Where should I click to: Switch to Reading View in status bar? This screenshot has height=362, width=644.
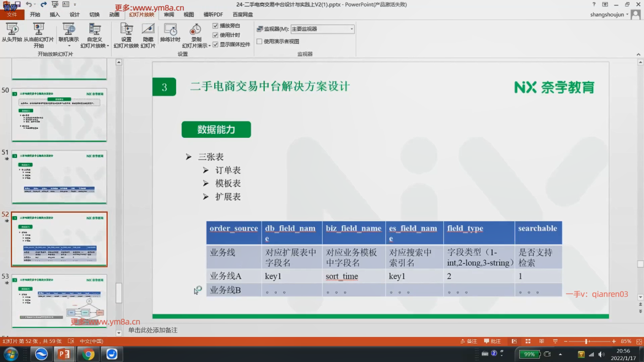pos(541,341)
